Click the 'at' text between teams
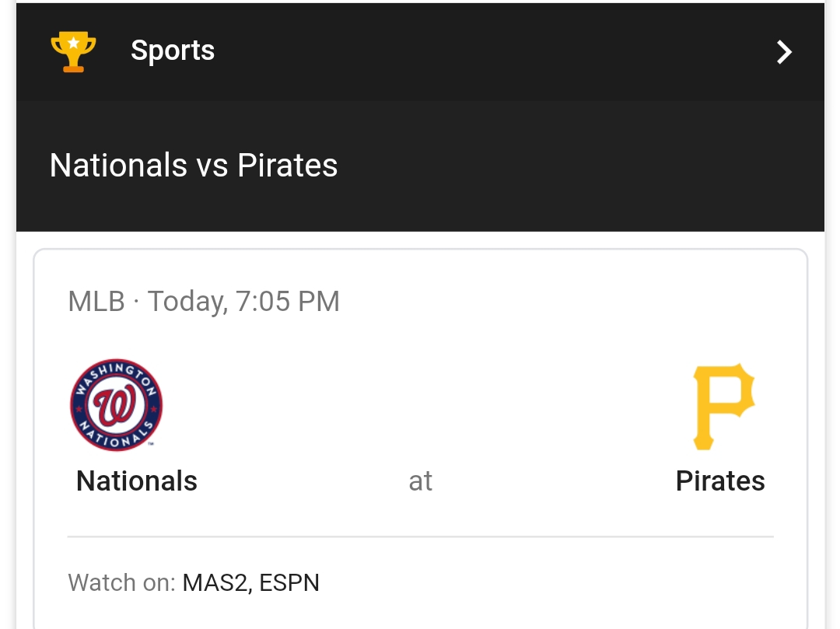Viewport: 840px width, 629px height. pos(420,481)
